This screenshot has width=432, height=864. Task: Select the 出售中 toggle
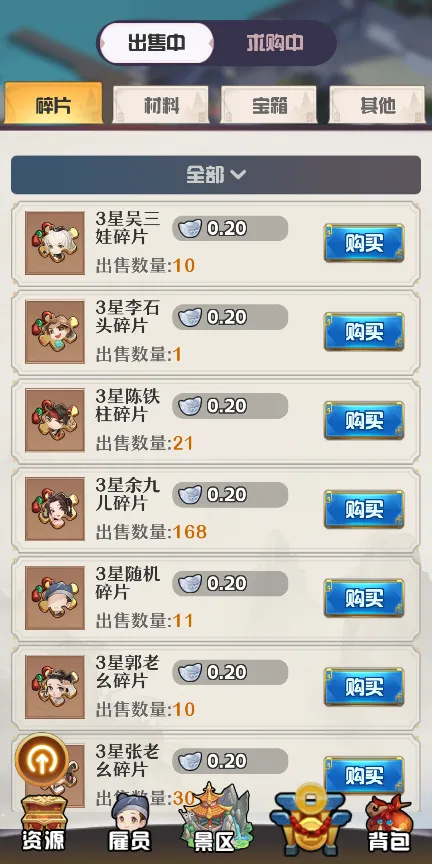point(156,43)
